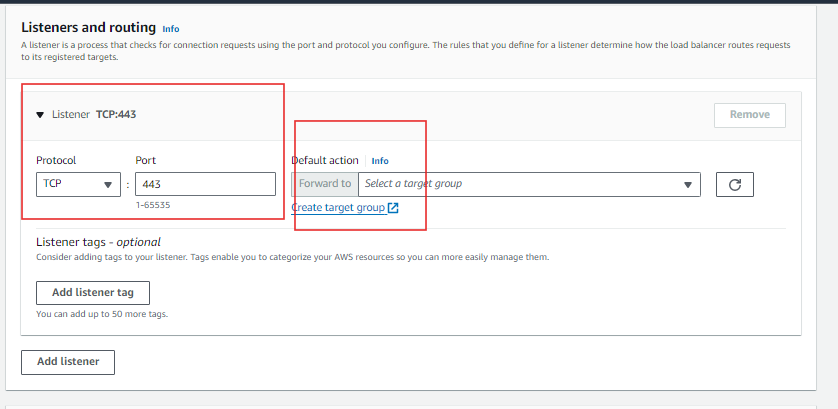This screenshot has height=409, width=838.
Task: Focus the Port field showing 443
Action: click(205, 184)
